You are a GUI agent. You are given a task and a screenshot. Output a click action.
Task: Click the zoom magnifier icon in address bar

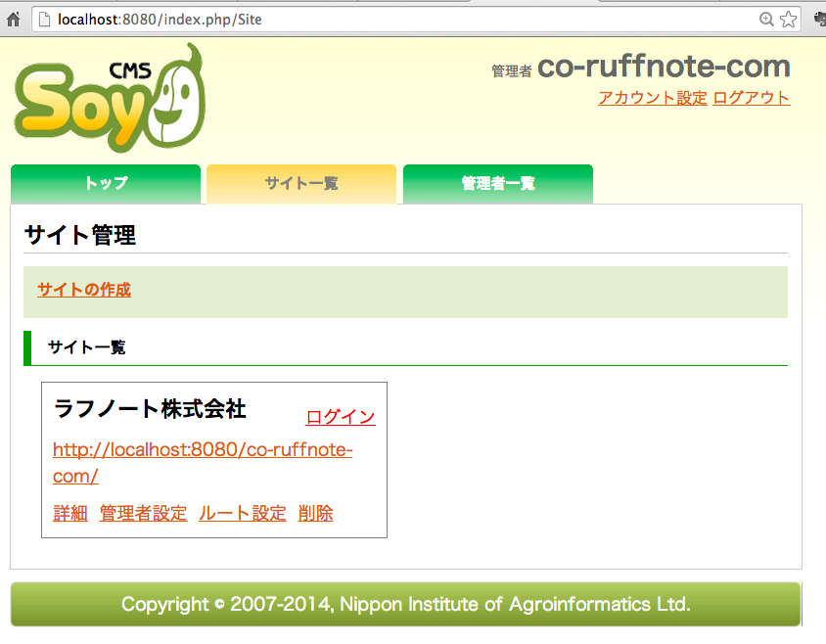point(766,20)
